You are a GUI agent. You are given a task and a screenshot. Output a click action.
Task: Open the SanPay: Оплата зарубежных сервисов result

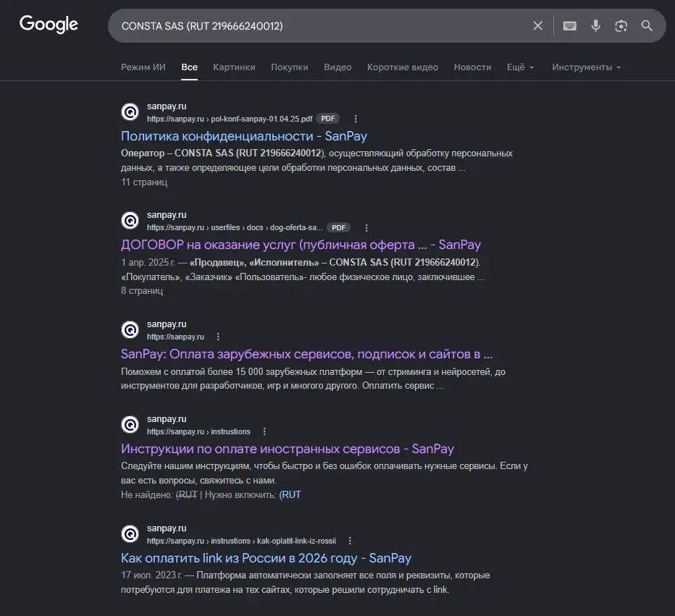306,354
